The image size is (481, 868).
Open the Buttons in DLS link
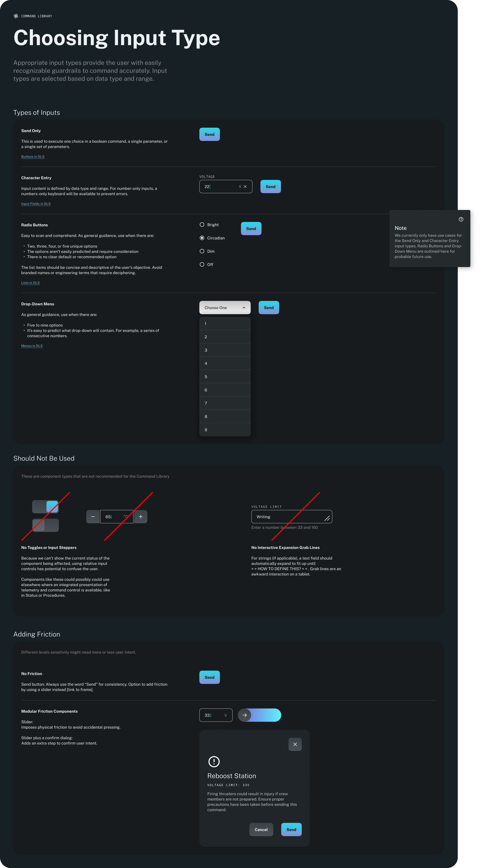tap(33, 157)
